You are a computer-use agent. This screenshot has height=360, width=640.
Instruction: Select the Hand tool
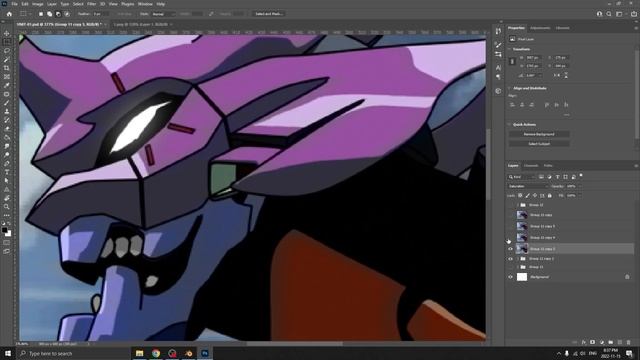click(x=7, y=198)
